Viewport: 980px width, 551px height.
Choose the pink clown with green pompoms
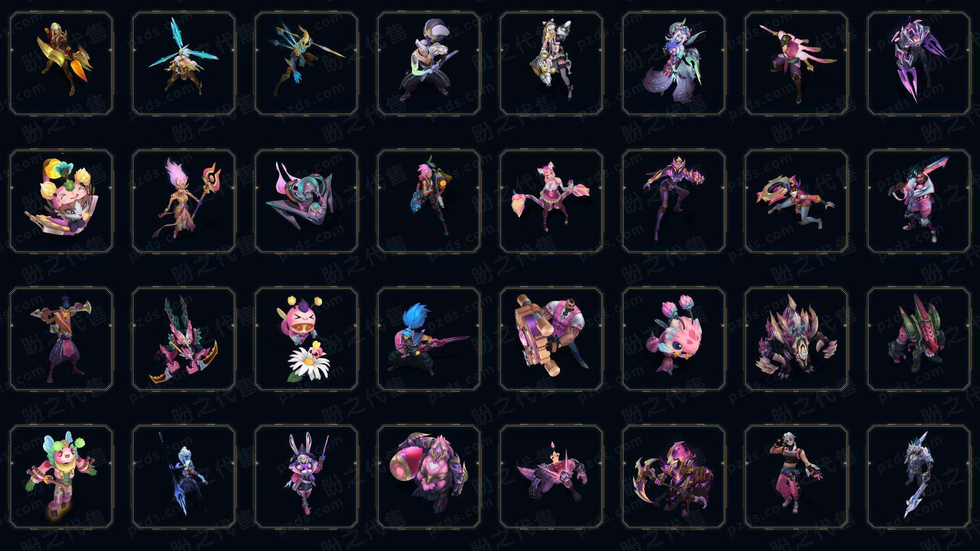[61, 477]
